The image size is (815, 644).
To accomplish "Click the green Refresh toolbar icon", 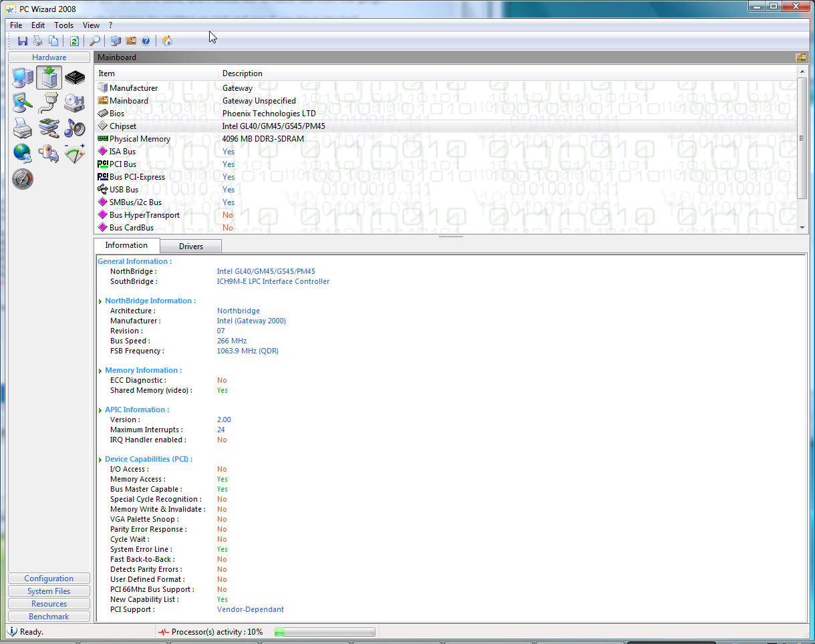I will (x=74, y=41).
